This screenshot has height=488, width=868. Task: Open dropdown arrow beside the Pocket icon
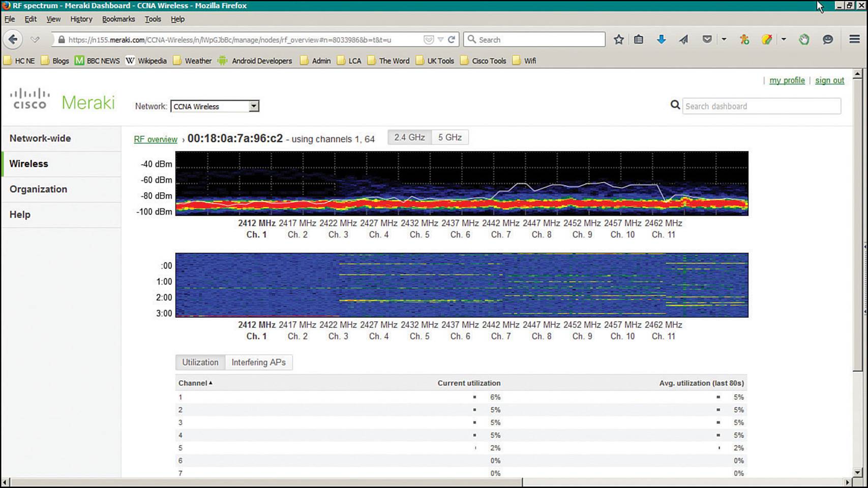[724, 39]
